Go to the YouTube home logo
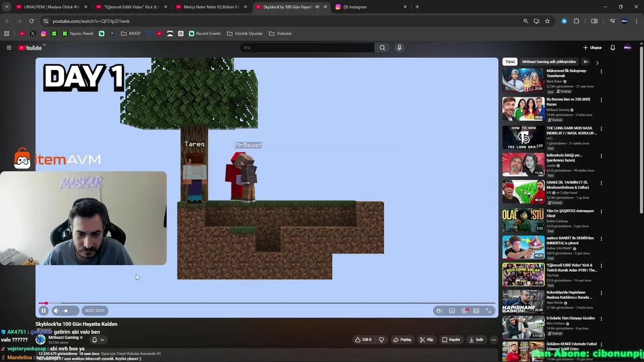The width and height of the screenshot is (644, 362). click(x=30, y=48)
